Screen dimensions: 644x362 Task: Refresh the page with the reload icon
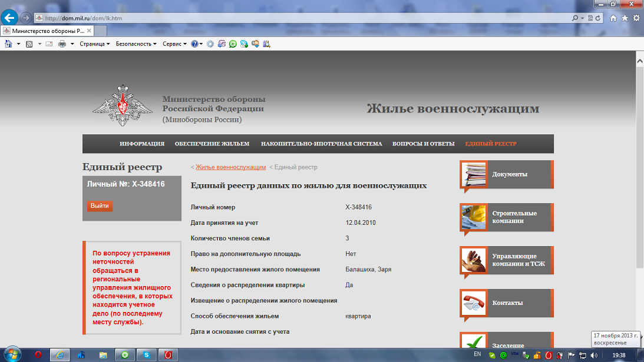[597, 18]
